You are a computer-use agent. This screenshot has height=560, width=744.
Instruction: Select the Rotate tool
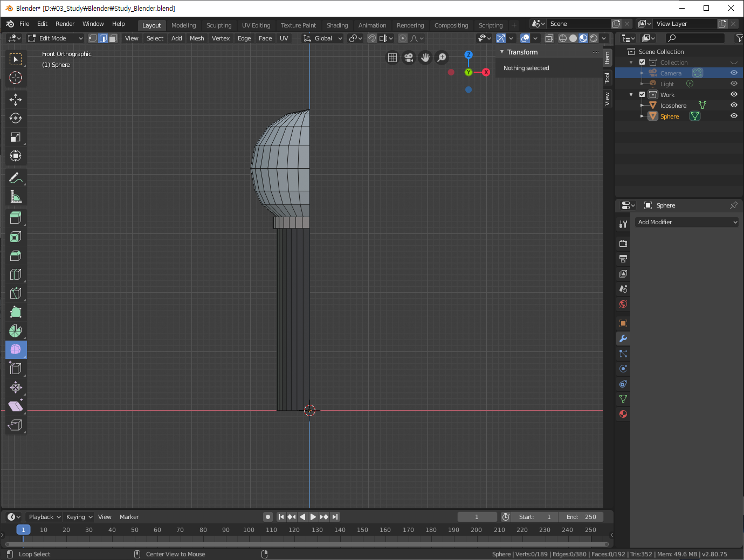pyautogui.click(x=16, y=118)
